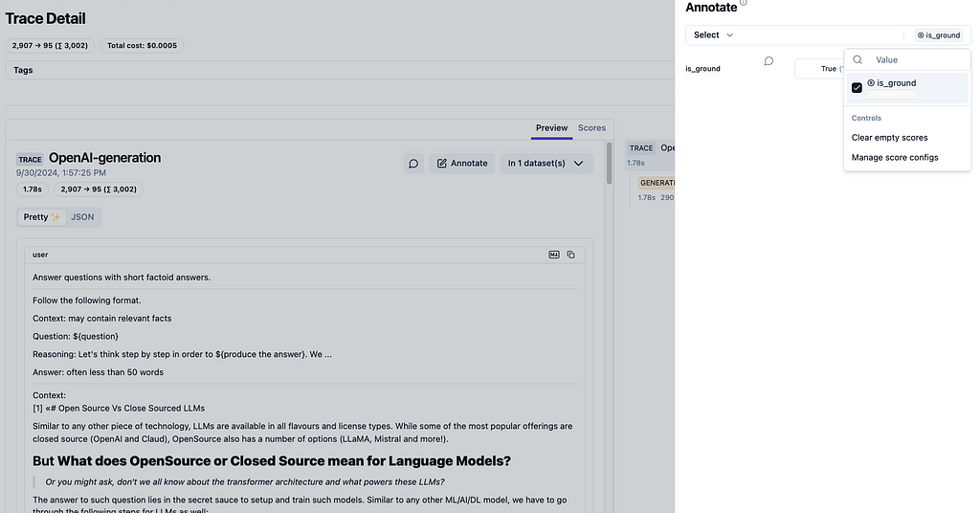Click the token count badge under Trace Detail
The height and width of the screenshot is (513, 980).
50,46
